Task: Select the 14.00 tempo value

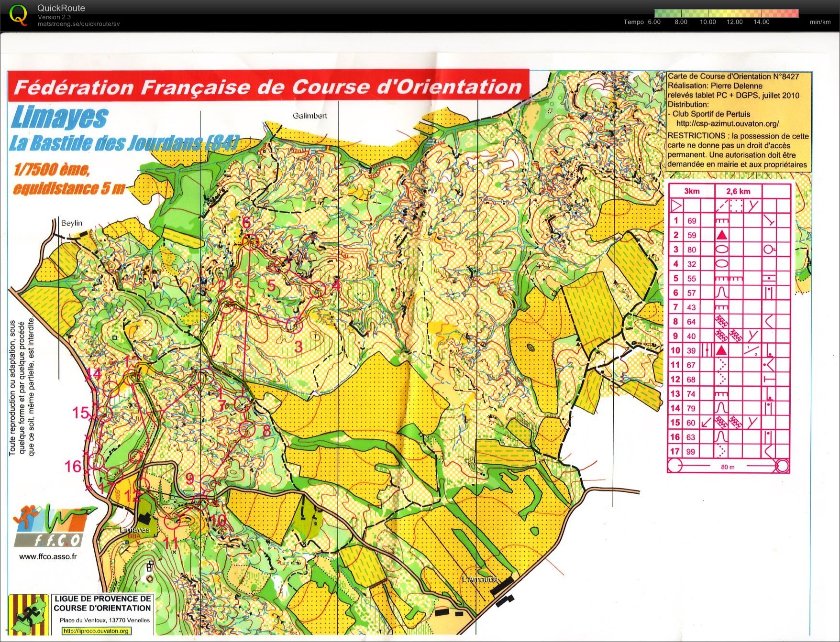Action: [x=761, y=22]
